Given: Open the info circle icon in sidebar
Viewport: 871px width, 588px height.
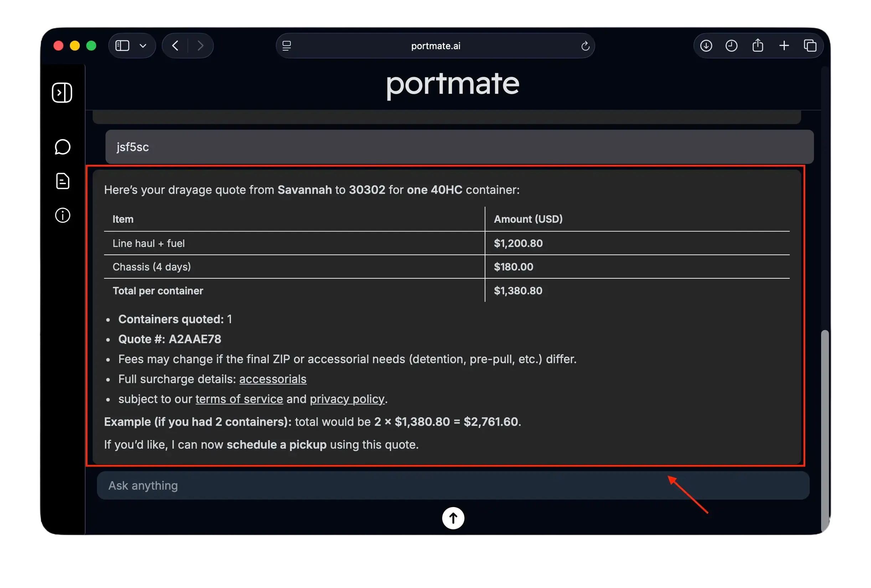Looking at the screenshot, I should [x=63, y=215].
